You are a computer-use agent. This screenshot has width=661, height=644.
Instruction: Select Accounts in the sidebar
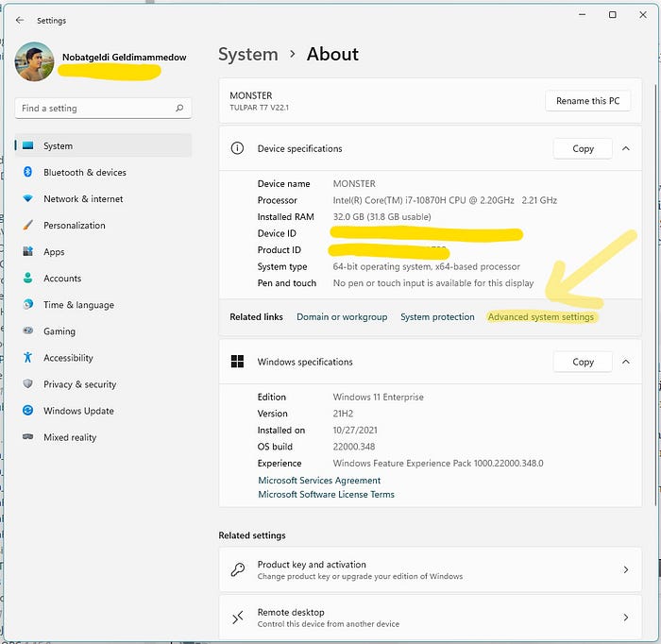[x=62, y=279]
